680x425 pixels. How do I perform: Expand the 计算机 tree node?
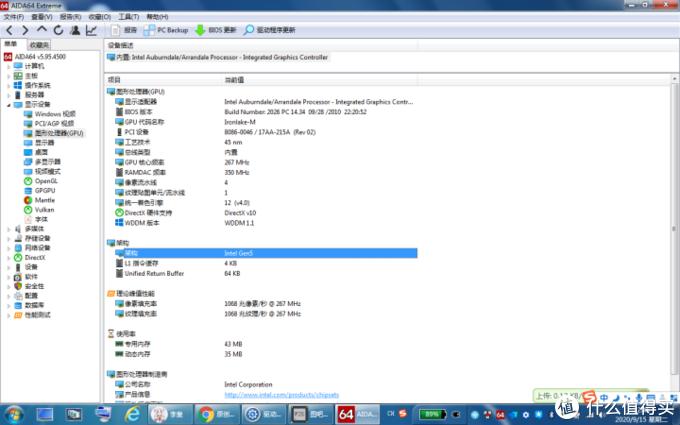tap(8, 66)
